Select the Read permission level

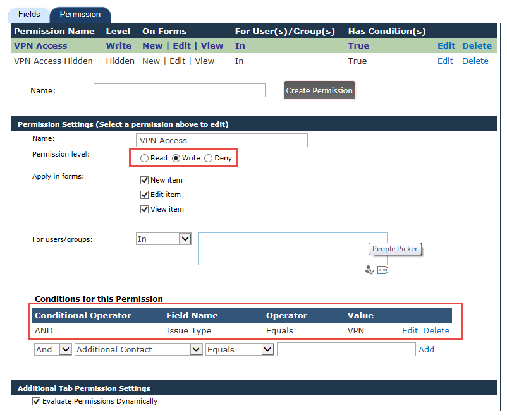pyautogui.click(x=144, y=158)
